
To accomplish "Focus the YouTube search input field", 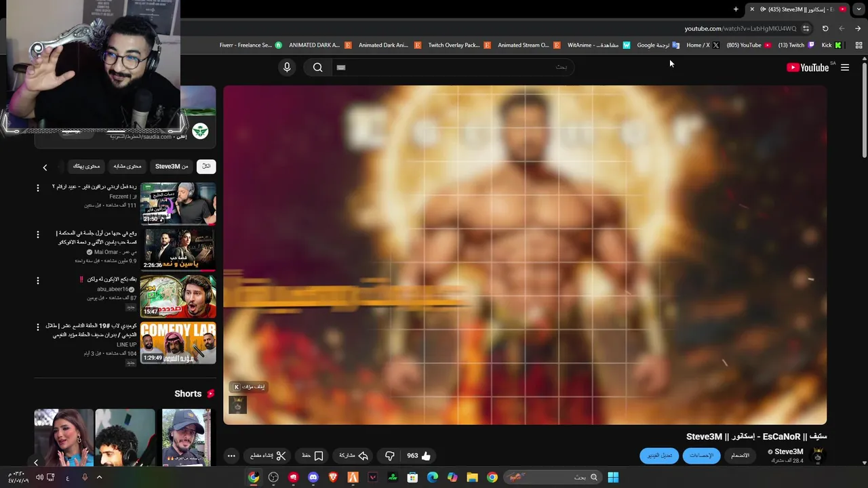I will 453,67.
